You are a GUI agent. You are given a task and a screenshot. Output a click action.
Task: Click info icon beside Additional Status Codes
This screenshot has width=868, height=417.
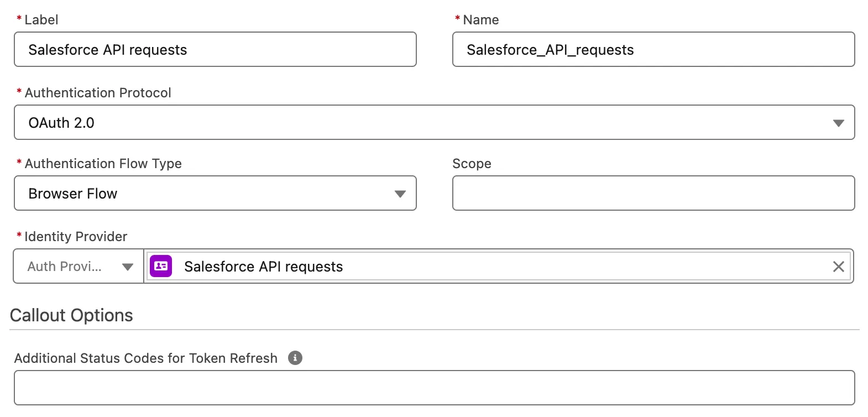295,358
